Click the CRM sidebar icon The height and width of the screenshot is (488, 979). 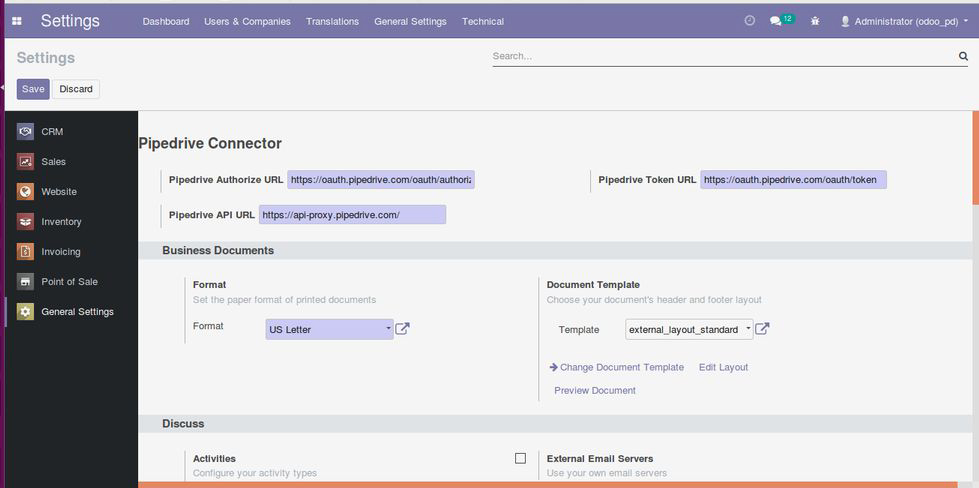coord(25,132)
